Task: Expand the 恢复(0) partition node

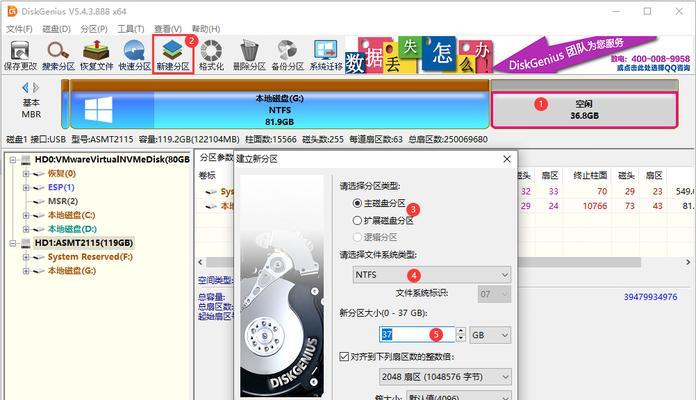Action: (26, 174)
